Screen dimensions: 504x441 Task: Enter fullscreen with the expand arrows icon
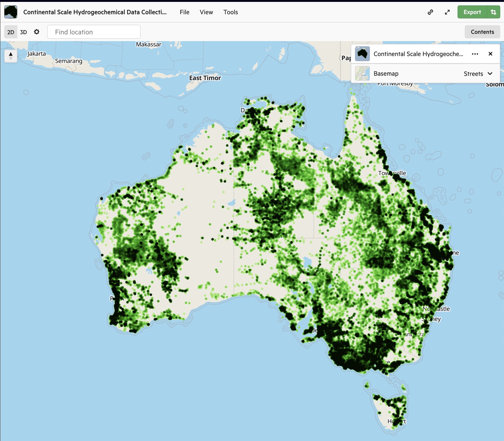point(447,12)
